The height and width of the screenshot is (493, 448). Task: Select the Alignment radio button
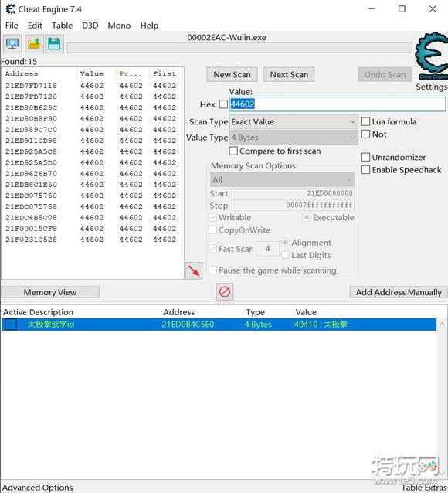tap(285, 243)
